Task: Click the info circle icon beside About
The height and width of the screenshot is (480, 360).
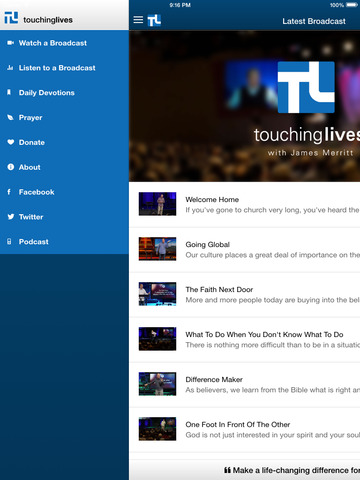Action: (11, 167)
